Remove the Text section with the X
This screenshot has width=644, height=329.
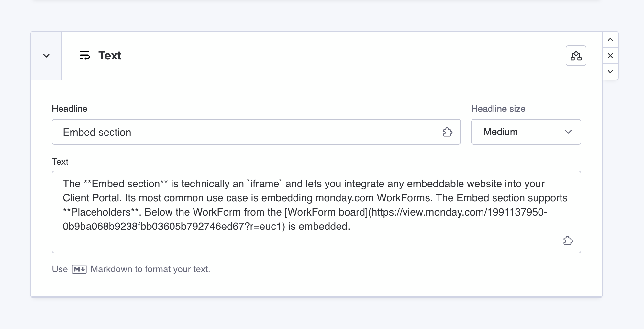click(610, 56)
